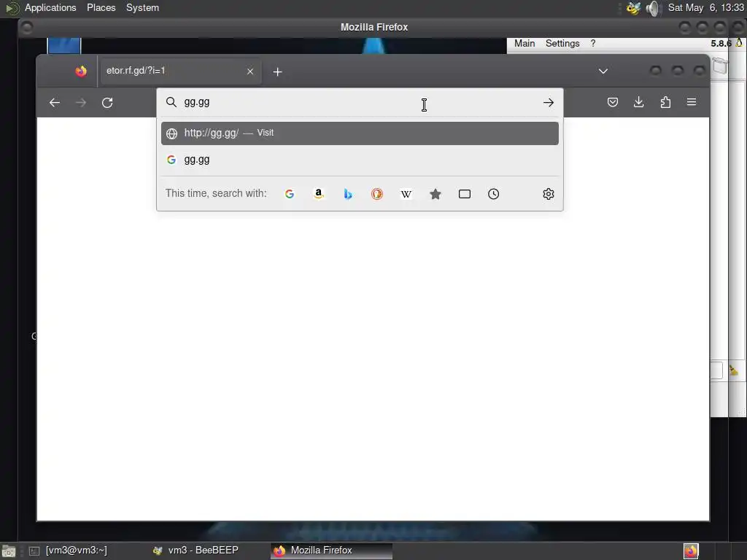Image resolution: width=747 pixels, height=560 pixels.
Task: Click the Go arrow in address bar
Action: point(549,102)
